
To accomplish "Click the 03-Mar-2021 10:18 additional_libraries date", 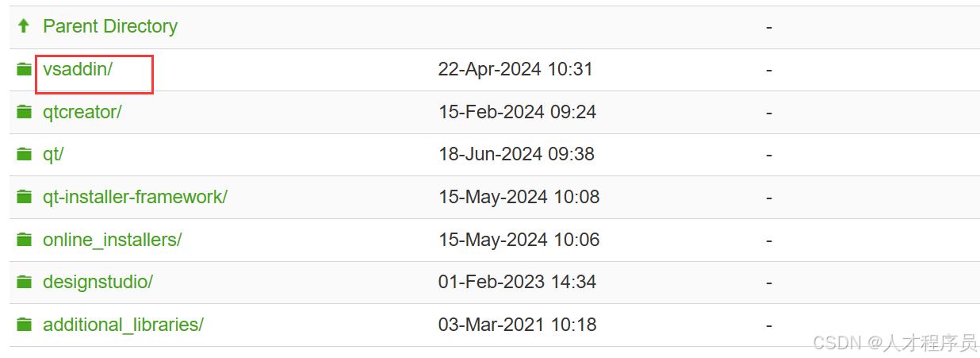I will tap(517, 325).
